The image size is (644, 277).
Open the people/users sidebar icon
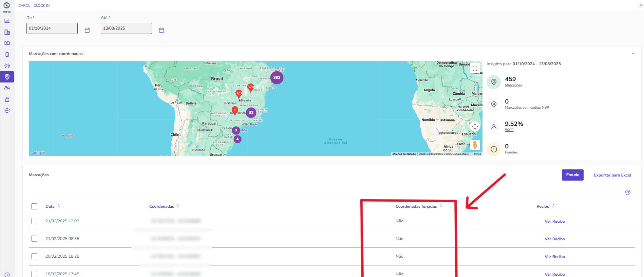[7, 88]
